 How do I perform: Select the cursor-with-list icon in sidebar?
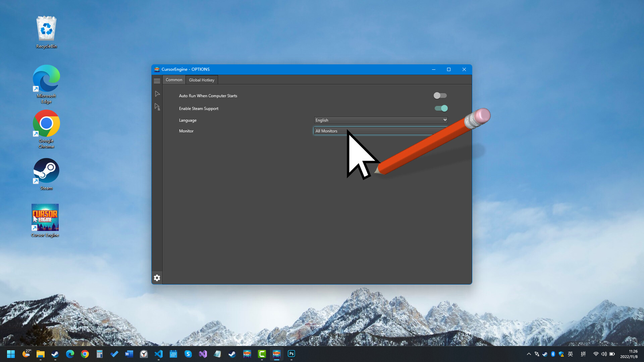[x=157, y=106]
